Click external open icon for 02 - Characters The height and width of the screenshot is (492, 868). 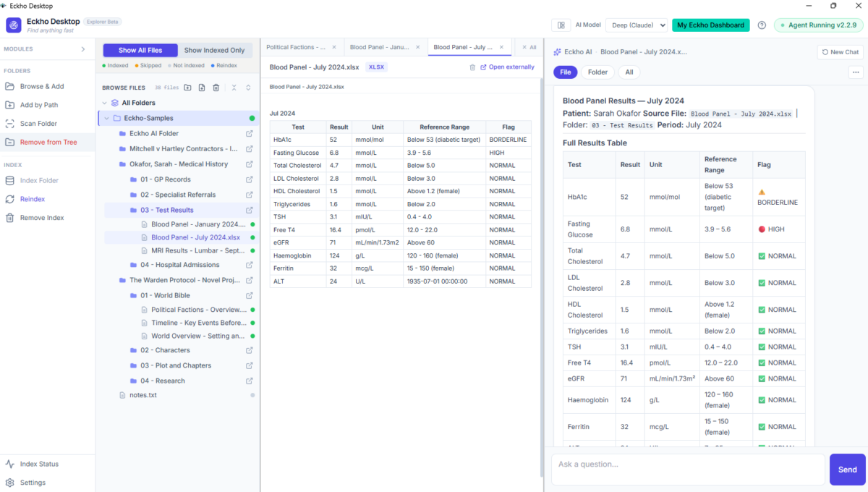click(x=250, y=350)
